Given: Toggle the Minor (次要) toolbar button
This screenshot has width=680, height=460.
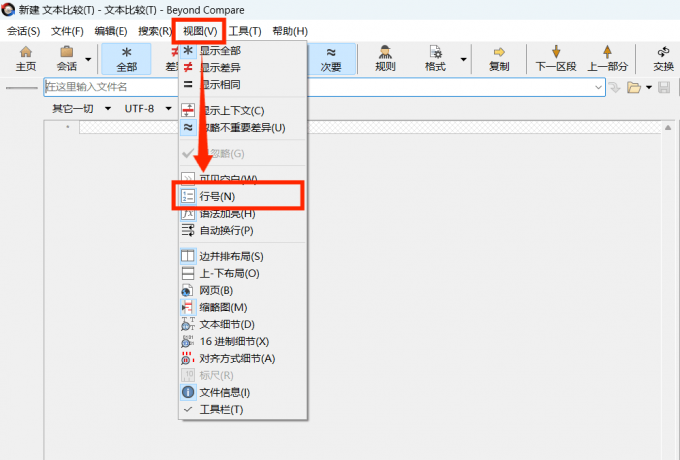Looking at the screenshot, I should pyautogui.click(x=331, y=59).
